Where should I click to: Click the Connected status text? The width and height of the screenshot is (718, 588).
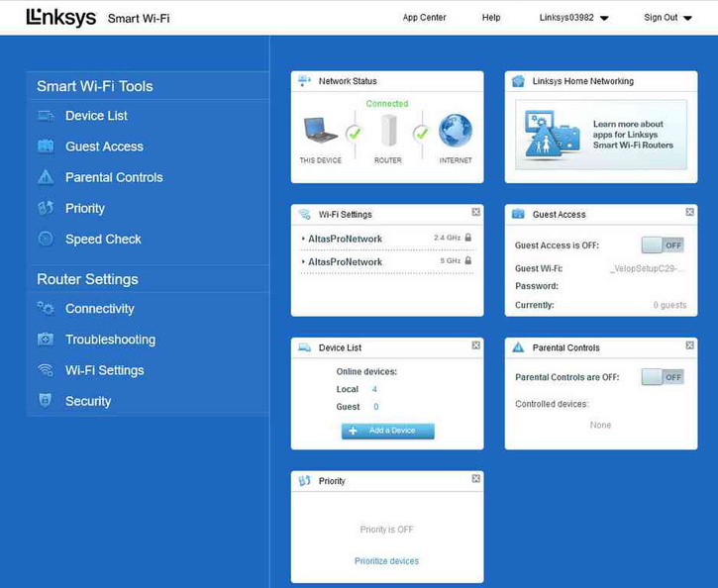tap(387, 103)
